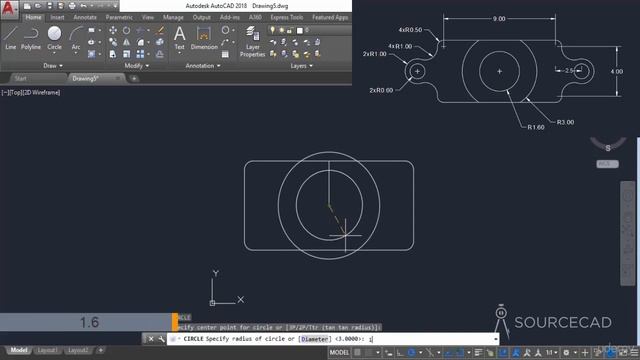Screen dimensions: 640x360
Task: Click the Mirror tool icon
Action: (x=127, y=42)
